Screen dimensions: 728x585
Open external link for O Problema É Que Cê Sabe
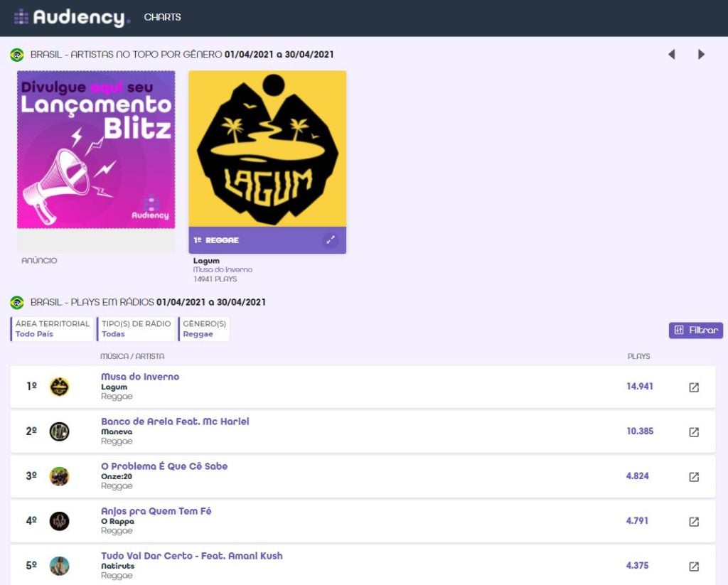(x=694, y=477)
